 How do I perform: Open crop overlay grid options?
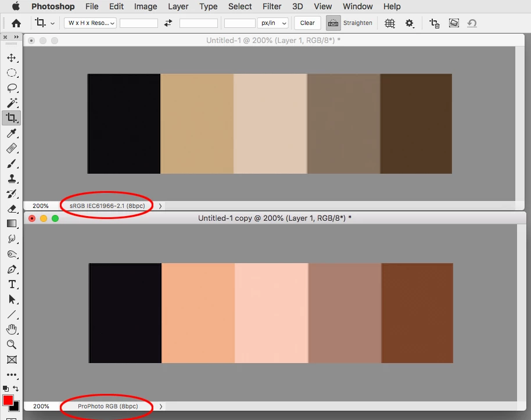coord(390,23)
